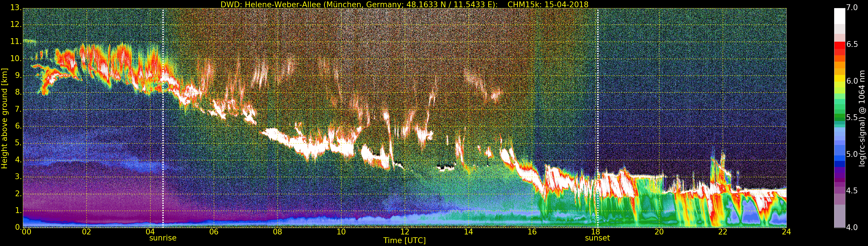Click the '5.' height axis tick label
The height and width of the screenshot is (246, 868).
[x=18, y=143]
